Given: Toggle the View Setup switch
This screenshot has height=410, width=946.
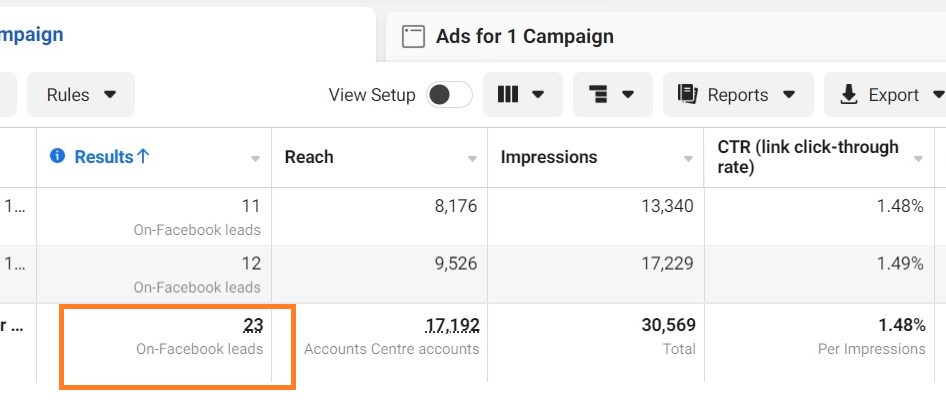Looking at the screenshot, I should pos(449,95).
